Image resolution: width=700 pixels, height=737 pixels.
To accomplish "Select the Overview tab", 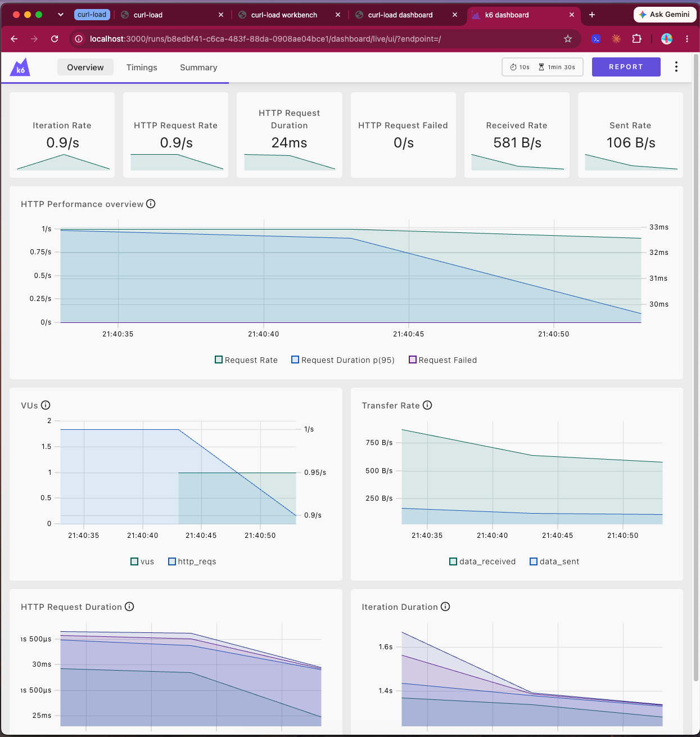I will (85, 68).
